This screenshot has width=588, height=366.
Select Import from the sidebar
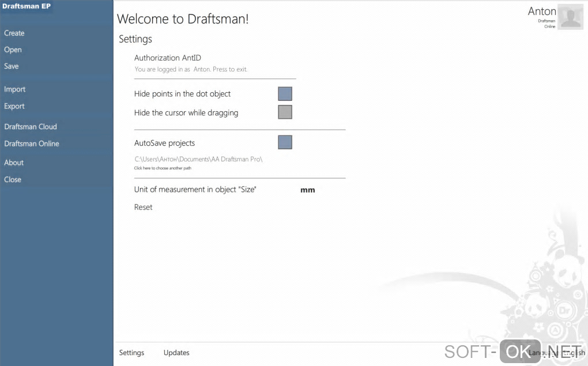click(14, 89)
